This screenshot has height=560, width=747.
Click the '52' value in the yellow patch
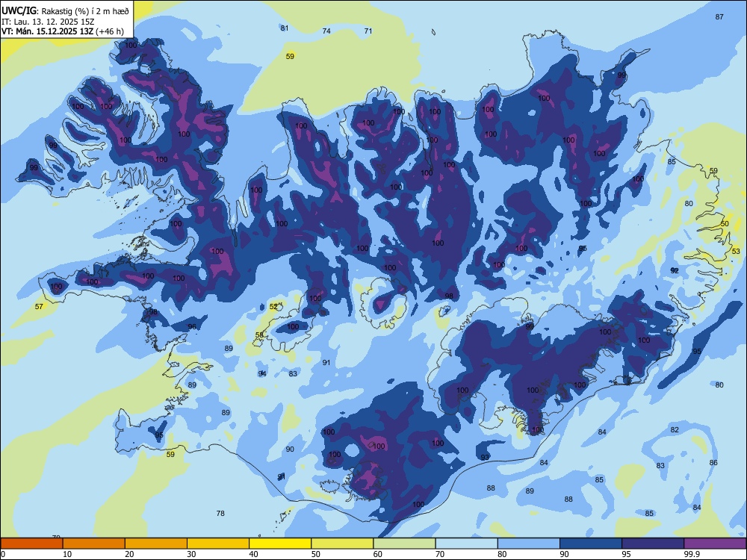point(273,307)
